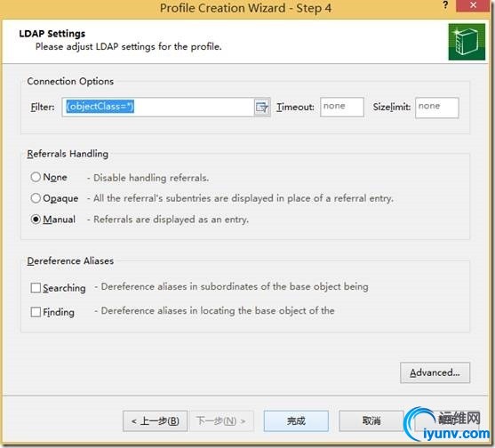
Task: Click the 'Profile Creation Wizard - Step 4' title
Action: (x=245, y=8)
